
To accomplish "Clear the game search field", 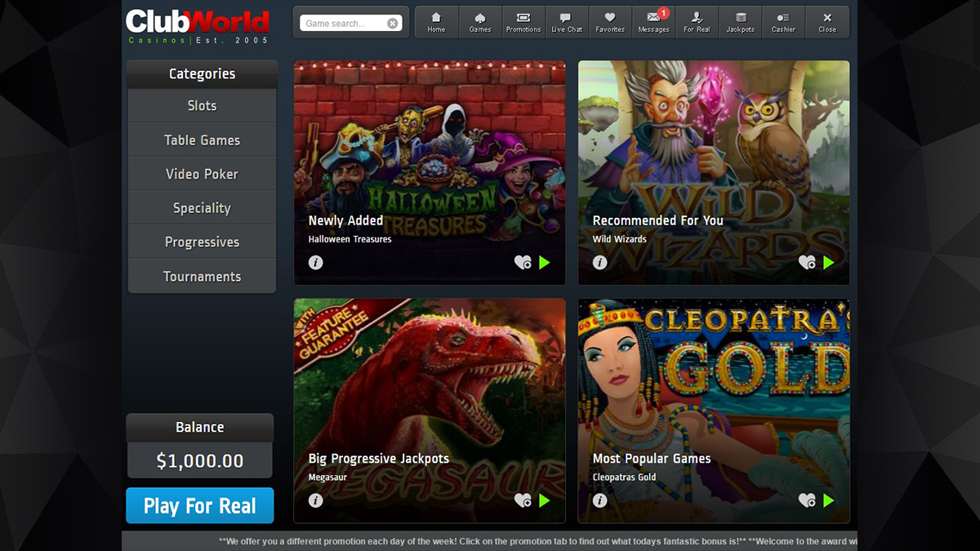I will pyautogui.click(x=393, y=24).
